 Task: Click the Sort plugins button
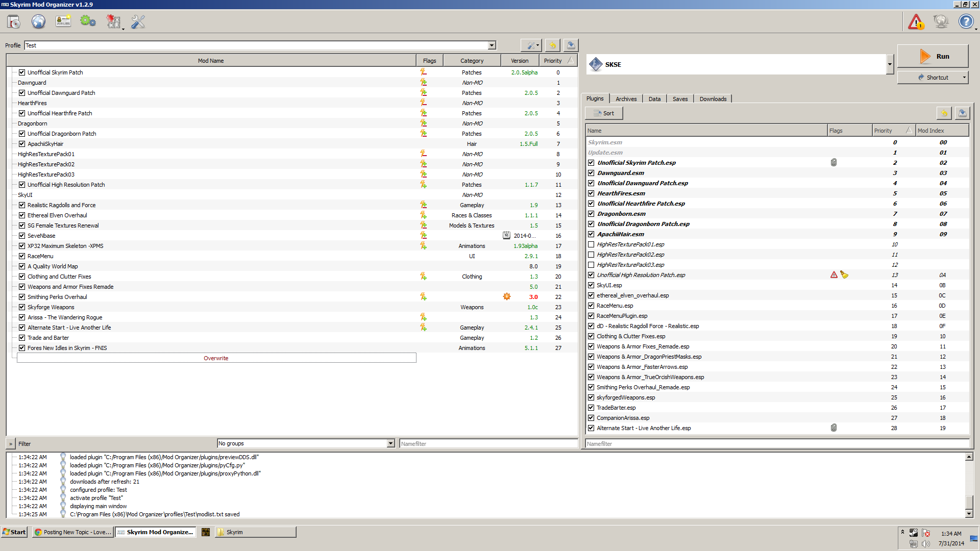pos(604,113)
